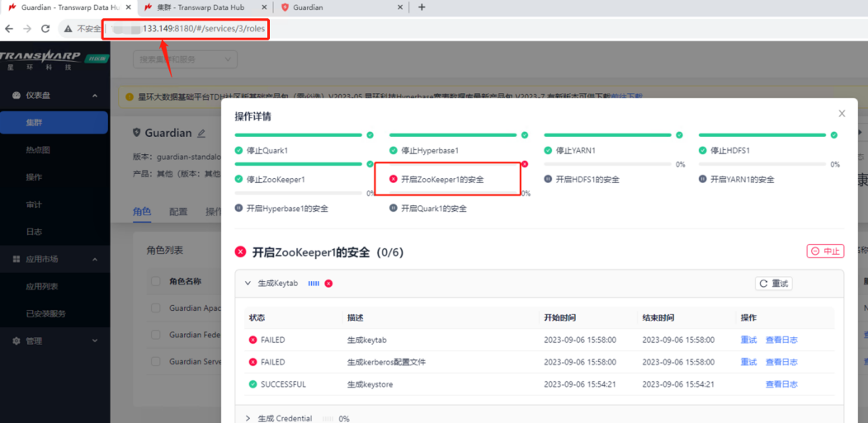Click the Guardian shield icon in page header
868x423 pixels.
[x=137, y=133]
